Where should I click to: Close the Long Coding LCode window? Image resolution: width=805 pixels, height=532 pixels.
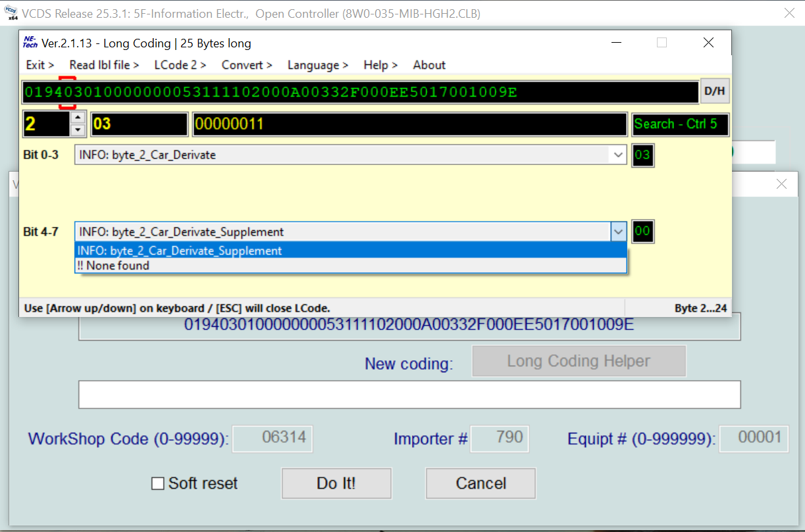[x=708, y=43]
